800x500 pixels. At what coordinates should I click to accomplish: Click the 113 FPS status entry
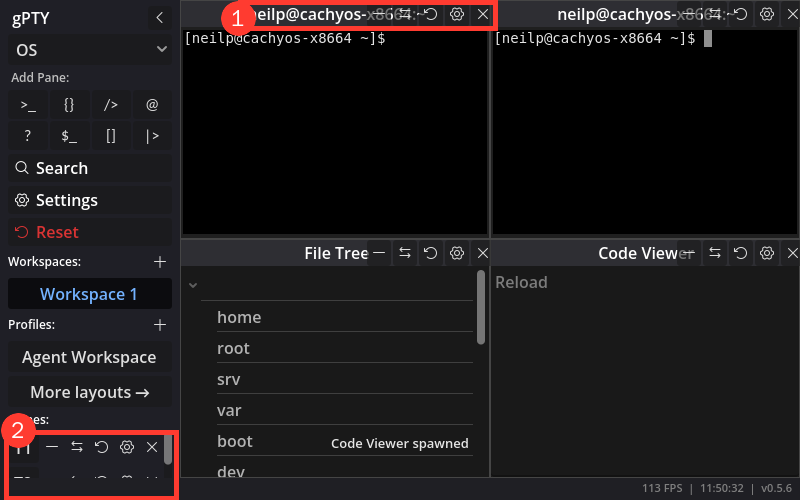[662, 488]
